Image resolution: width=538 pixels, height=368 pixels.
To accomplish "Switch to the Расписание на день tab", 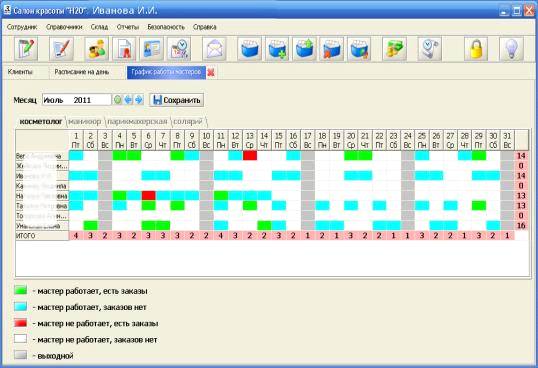I will (82, 72).
